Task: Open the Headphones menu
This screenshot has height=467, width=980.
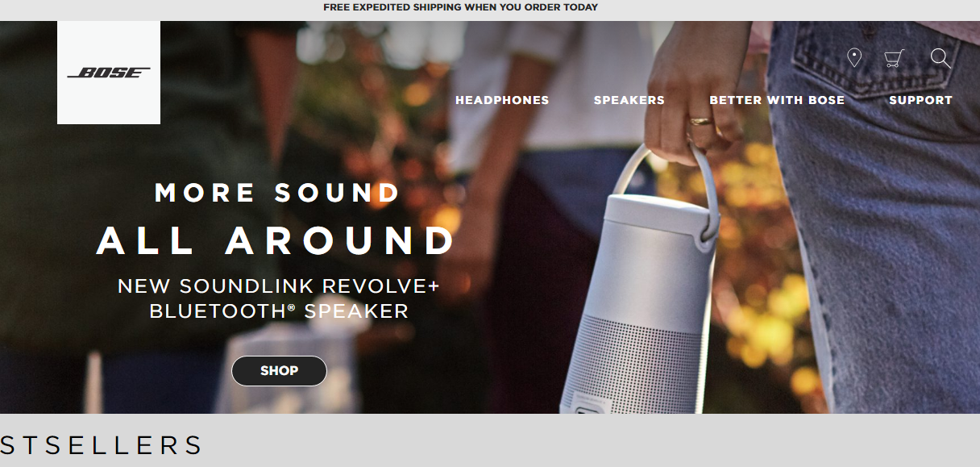Action: pos(502,100)
